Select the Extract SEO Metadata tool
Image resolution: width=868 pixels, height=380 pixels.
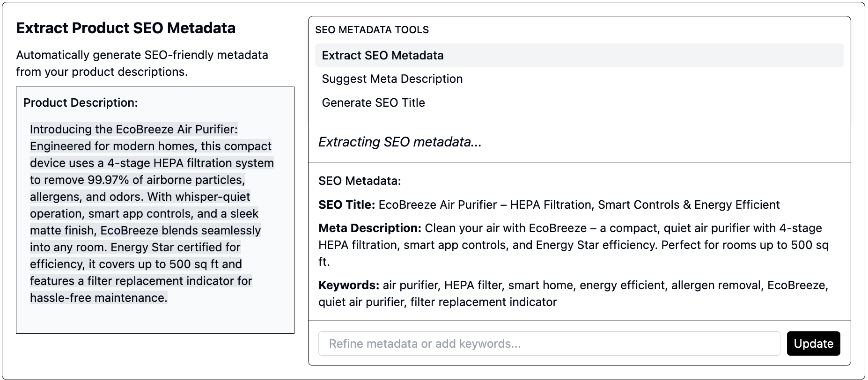pyautogui.click(x=383, y=55)
